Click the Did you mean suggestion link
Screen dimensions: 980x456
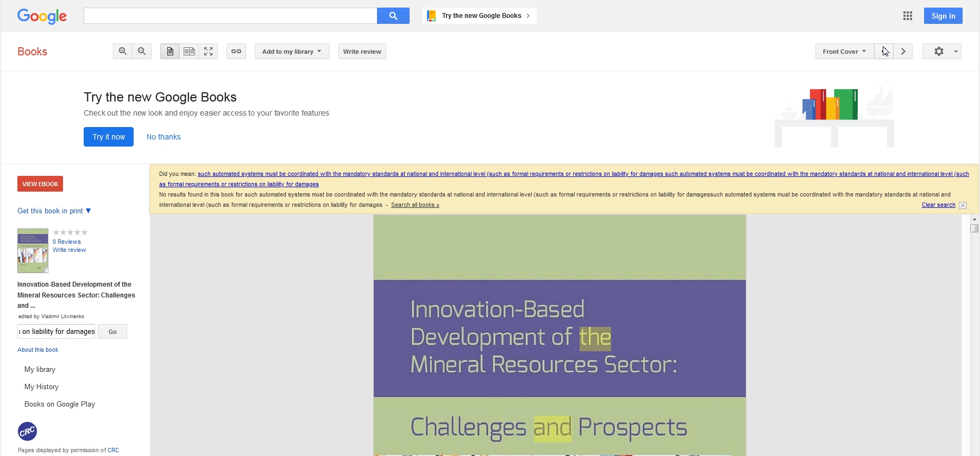pyautogui.click(x=563, y=179)
